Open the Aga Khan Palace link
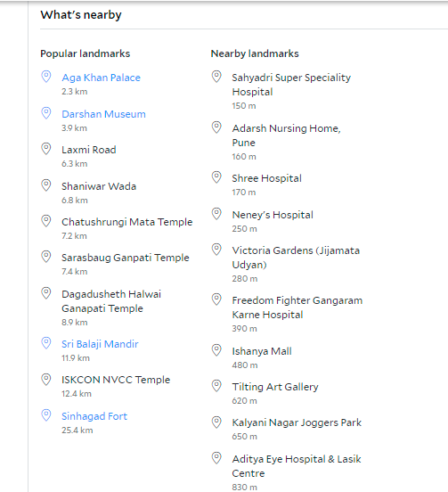Viewport: 448px width, 492px height. 101,78
